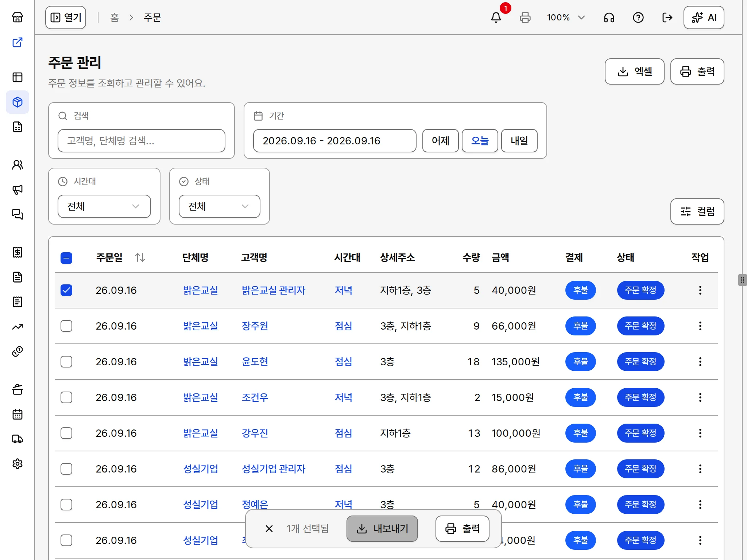Image resolution: width=747 pixels, height=560 pixels.
Task: Click 내보내기 in the selection bar
Action: tap(382, 529)
